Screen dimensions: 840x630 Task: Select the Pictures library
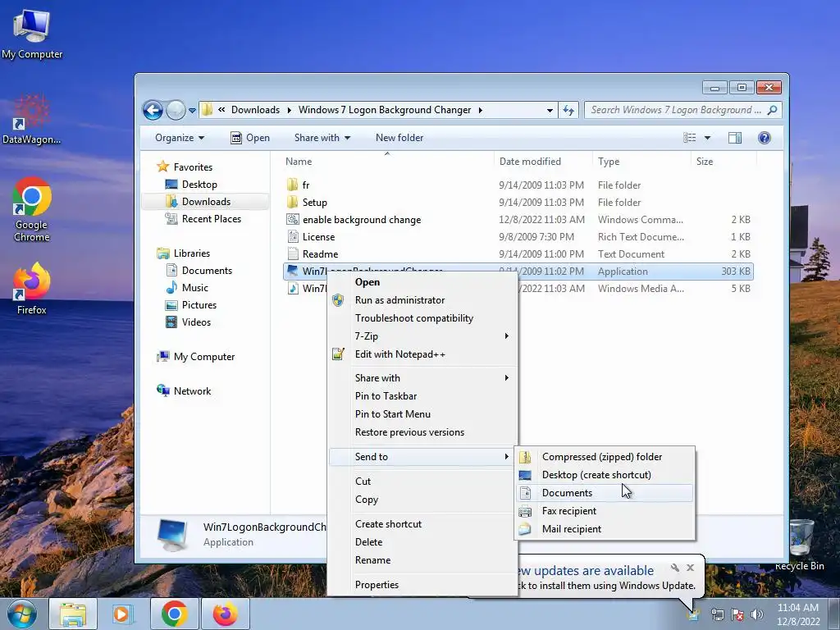tap(199, 305)
